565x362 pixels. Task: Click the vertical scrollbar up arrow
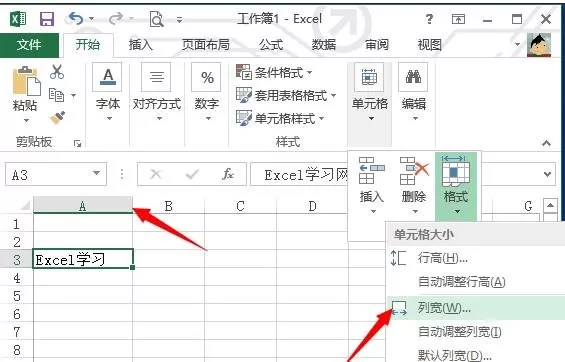(x=550, y=206)
